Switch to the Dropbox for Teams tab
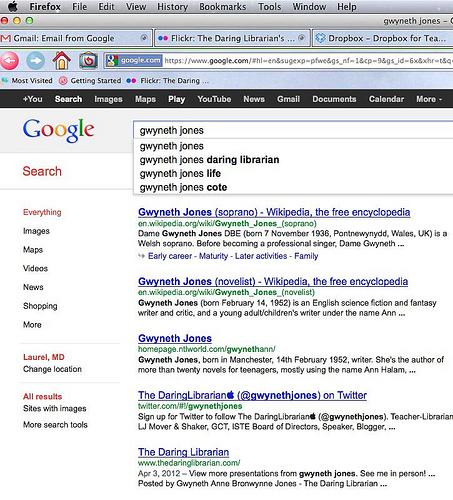Viewport: 453px width, 500px height. (x=383, y=38)
